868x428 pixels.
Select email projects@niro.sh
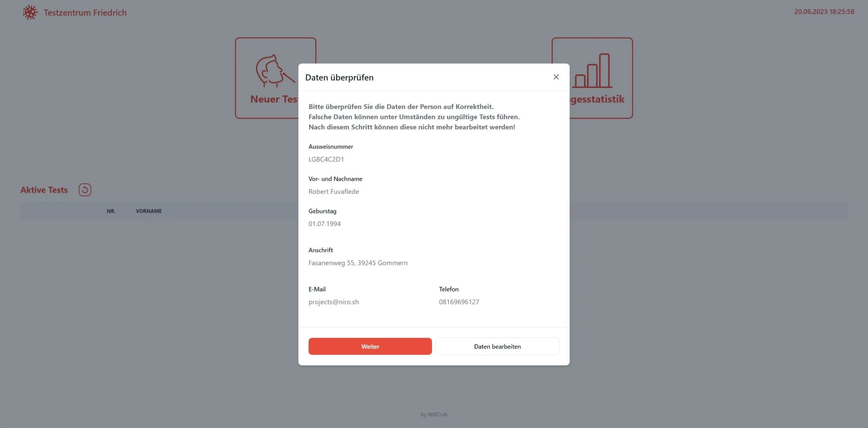click(333, 302)
